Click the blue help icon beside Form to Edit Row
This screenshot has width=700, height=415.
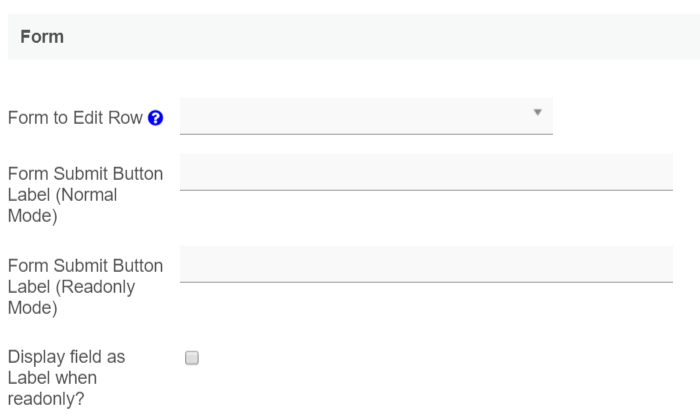(155, 118)
